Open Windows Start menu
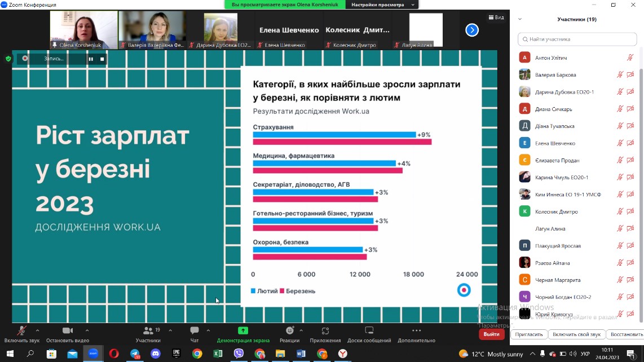This screenshot has width=644, height=362. pos(10,354)
